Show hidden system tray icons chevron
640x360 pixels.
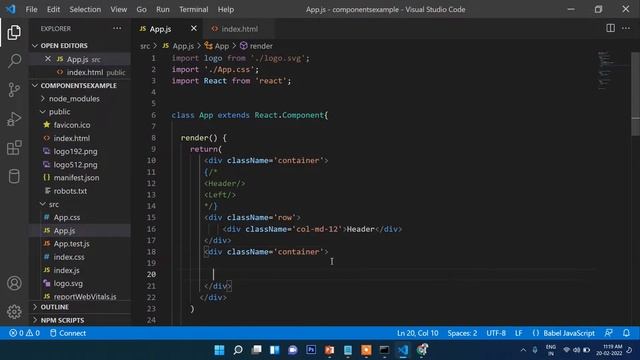point(523,350)
